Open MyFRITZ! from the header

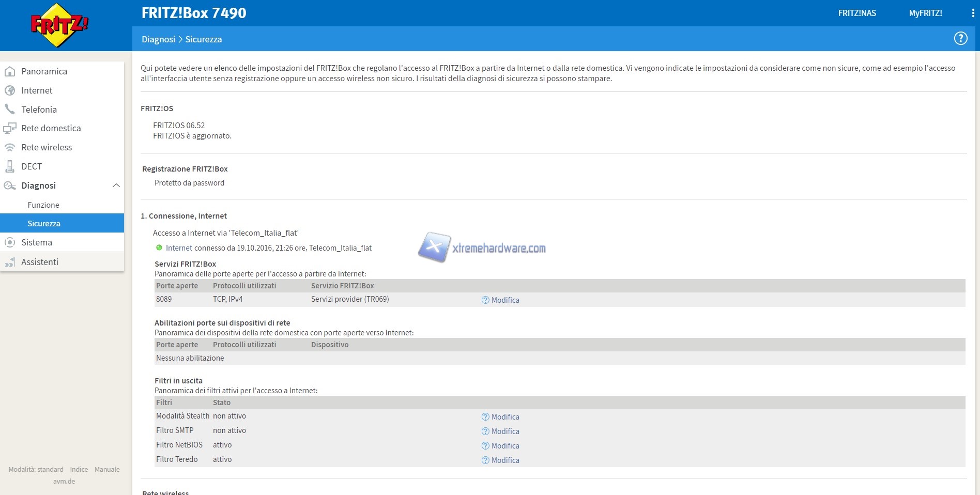925,13
